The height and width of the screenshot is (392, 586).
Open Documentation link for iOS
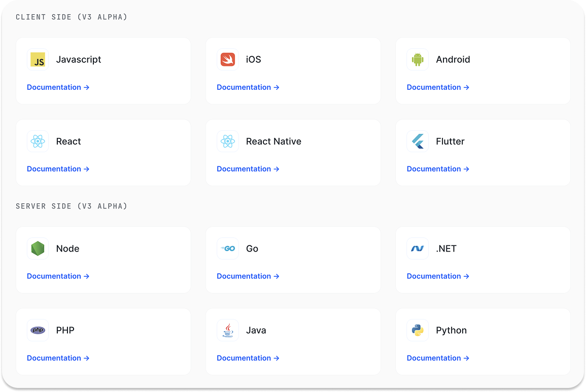click(x=248, y=87)
